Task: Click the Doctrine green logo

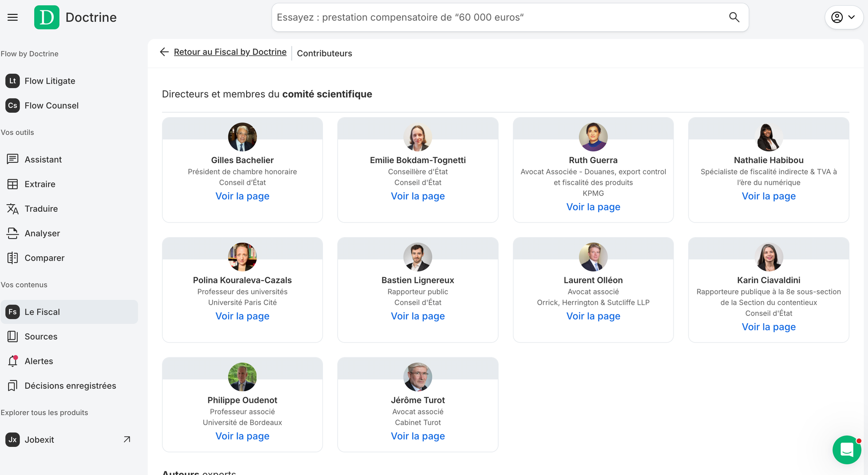Action: point(47,17)
